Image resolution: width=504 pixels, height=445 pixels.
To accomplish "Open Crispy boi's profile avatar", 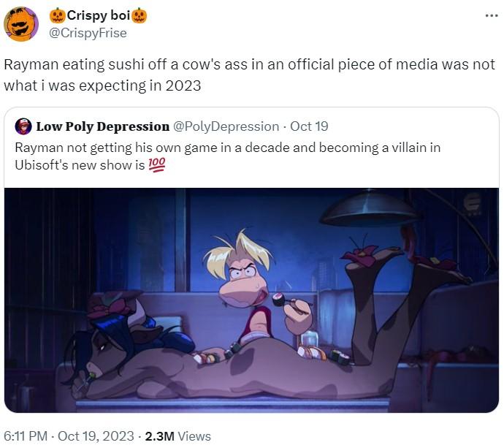I will [21, 24].
